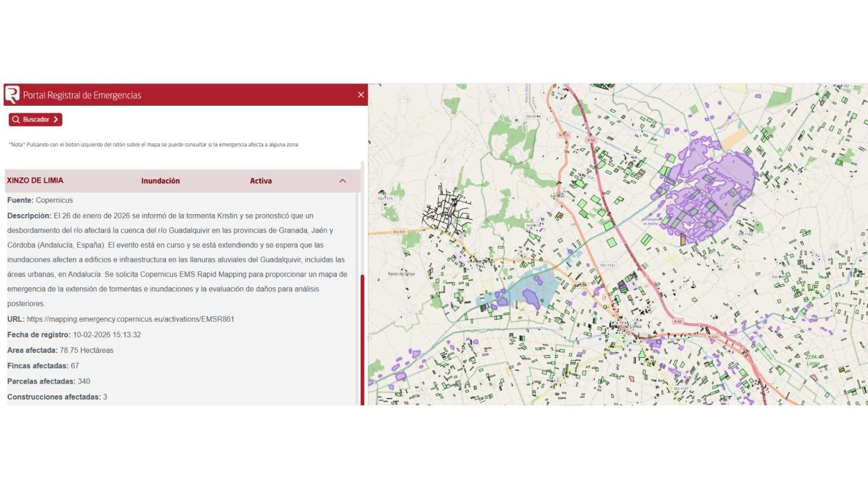Click the OU-531 road label on map

click(x=399, y=232)
